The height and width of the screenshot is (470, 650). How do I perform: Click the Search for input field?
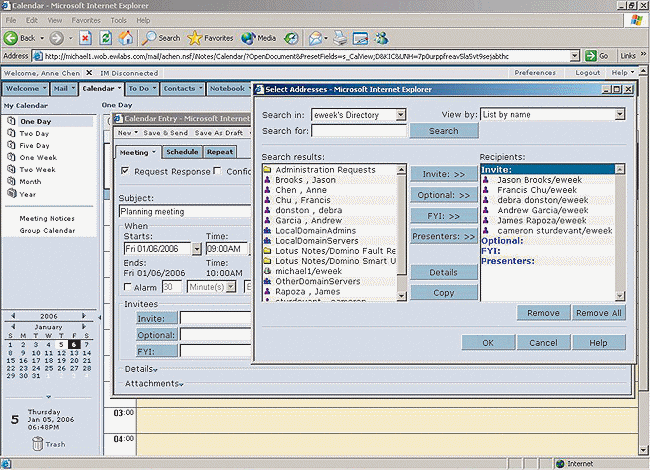pyautogui.click(x=359, y=131)
